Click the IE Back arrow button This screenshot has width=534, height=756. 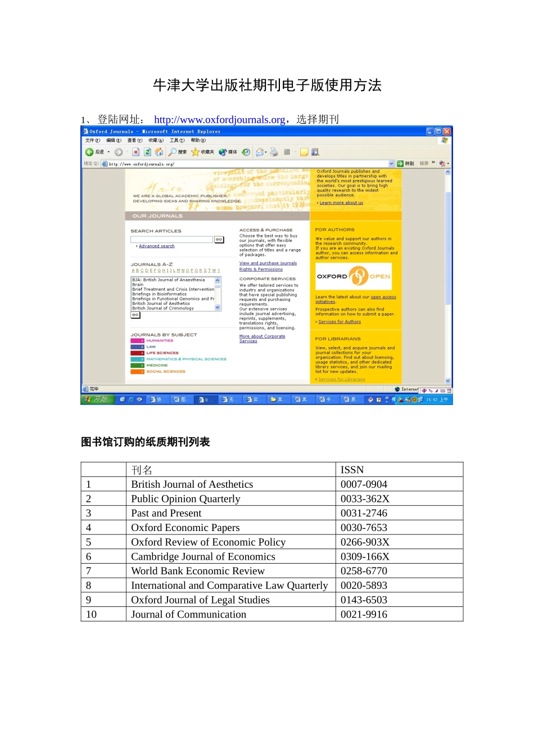click(89, 152)
